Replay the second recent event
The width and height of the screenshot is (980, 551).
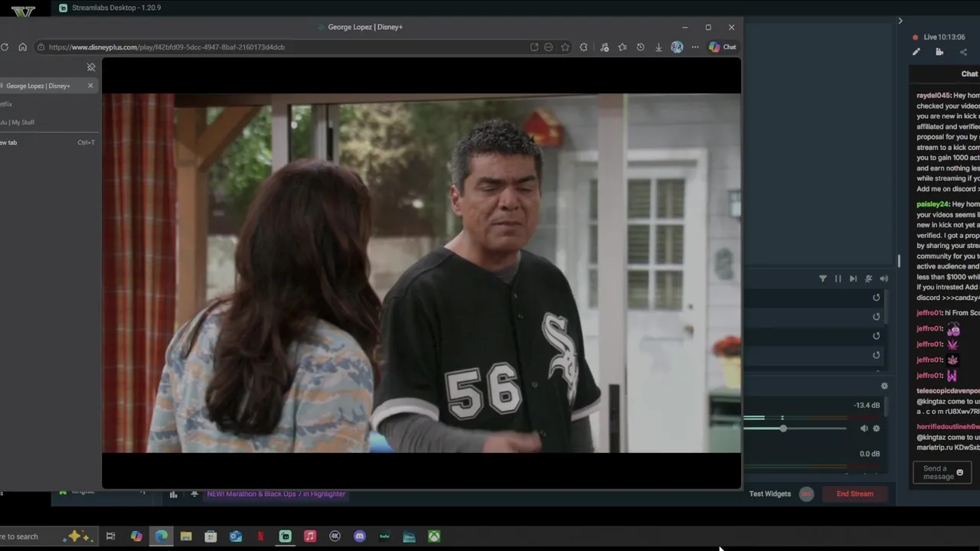pos(877,317)
